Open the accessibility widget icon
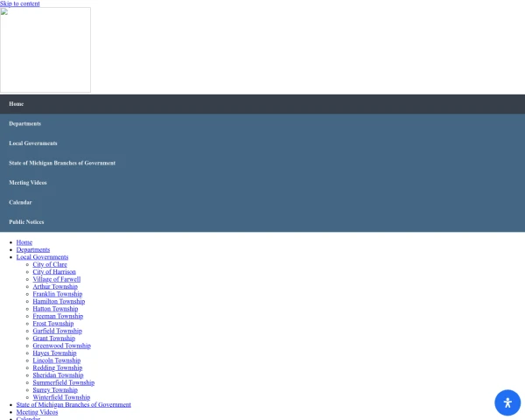 [x=507, y=402]
